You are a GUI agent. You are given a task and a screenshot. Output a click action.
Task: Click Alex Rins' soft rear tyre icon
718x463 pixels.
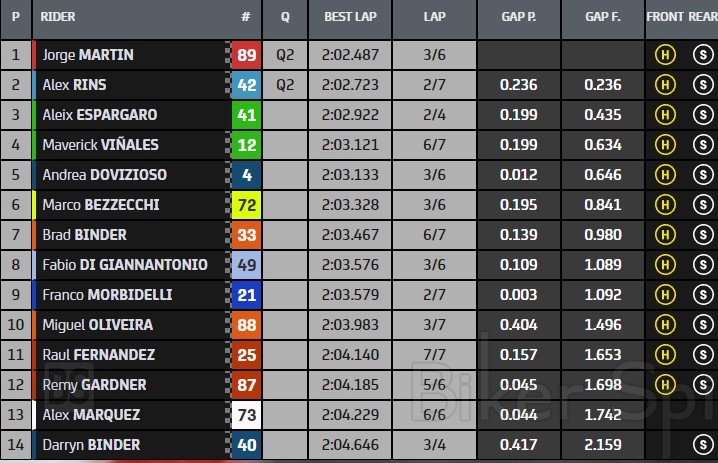coord(702,85)
